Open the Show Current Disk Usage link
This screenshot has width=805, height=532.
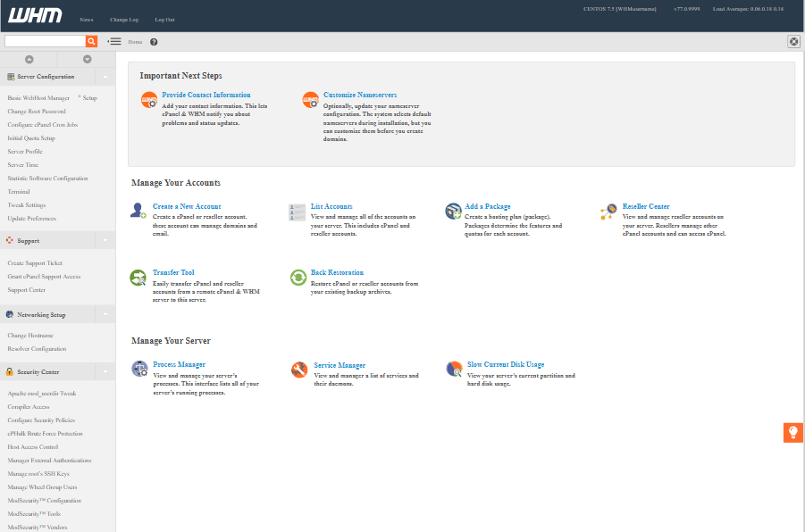pyautogui.click(x=506, y=364)
